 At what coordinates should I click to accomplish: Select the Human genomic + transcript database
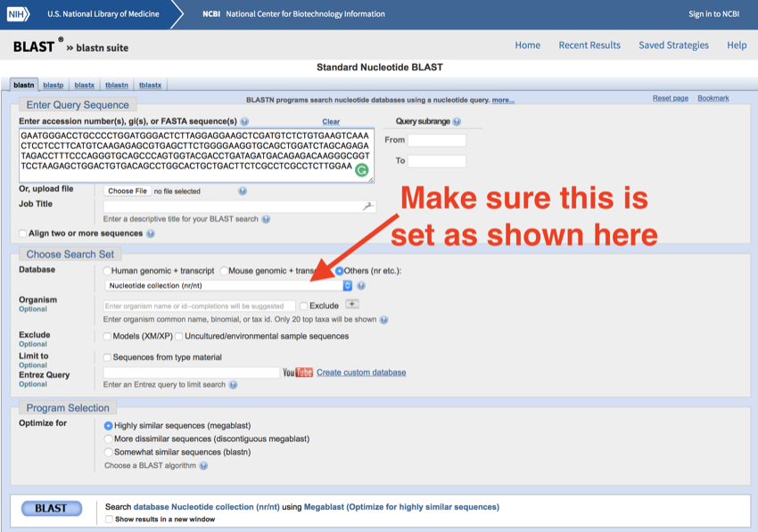108,271
